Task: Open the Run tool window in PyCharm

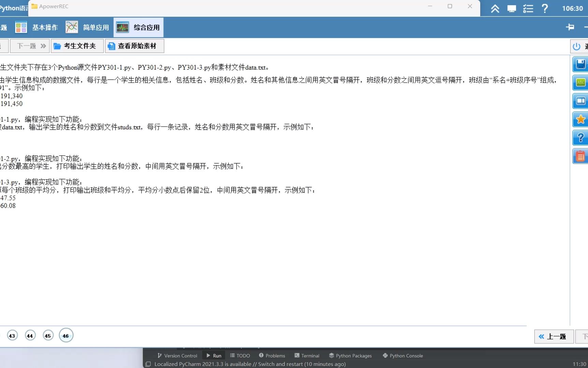Action: (x=214, y=355)
